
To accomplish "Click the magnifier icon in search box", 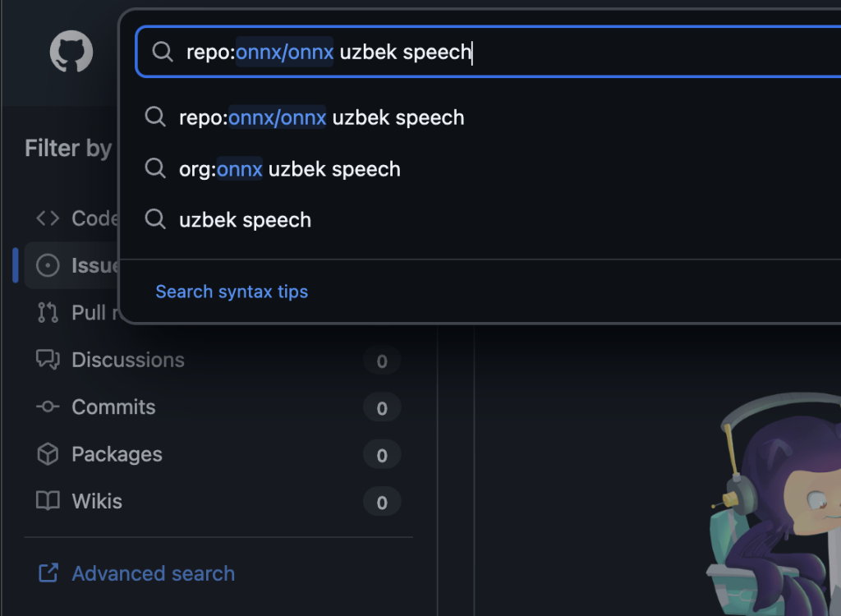I will pyautogui.click(x=163, y=53).
